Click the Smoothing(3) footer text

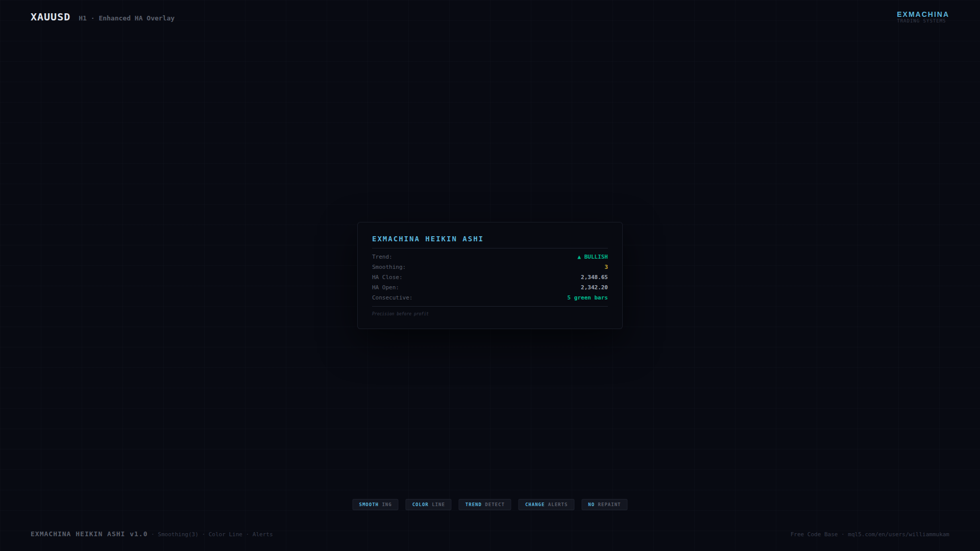pyautogui.click(x=178, y=534)
